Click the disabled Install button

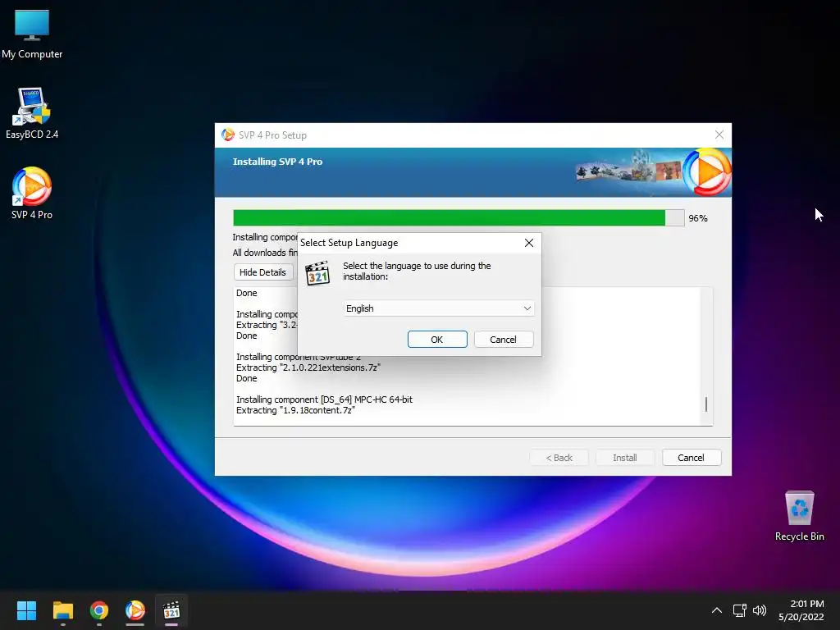point(624,458)
